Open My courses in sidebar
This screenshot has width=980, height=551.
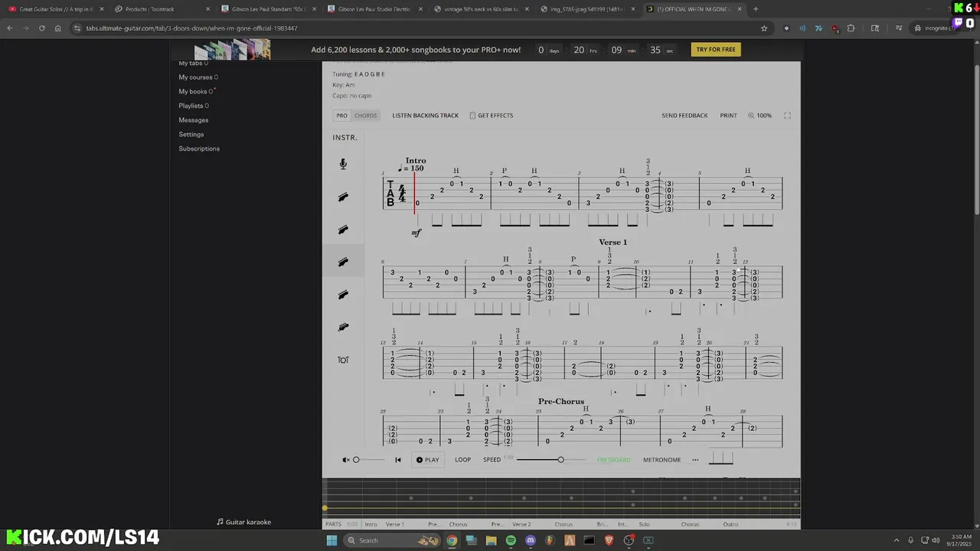[x=198, y=77]
